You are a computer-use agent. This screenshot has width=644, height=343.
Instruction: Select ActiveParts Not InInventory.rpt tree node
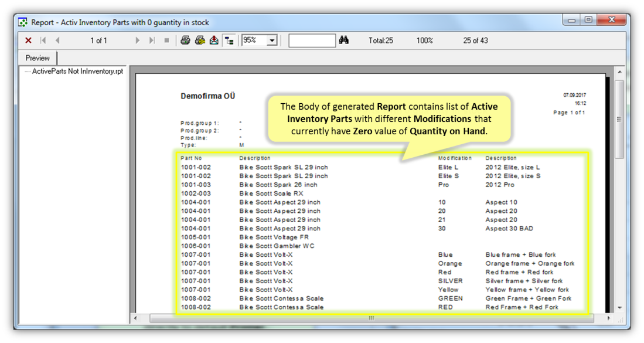coord(77,71)
